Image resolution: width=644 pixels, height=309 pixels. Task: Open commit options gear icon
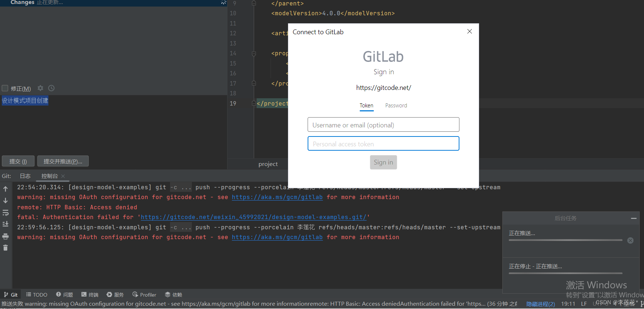pyautogui.click(x=40, y=88)
